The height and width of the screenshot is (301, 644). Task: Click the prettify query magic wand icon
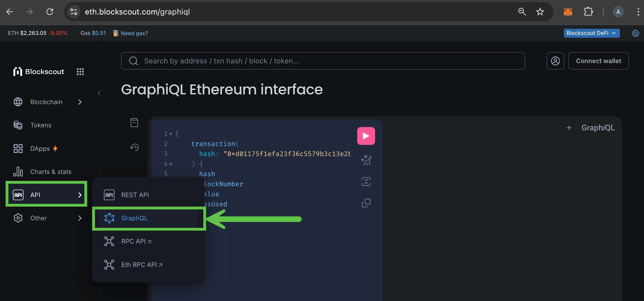pos(366,160)
